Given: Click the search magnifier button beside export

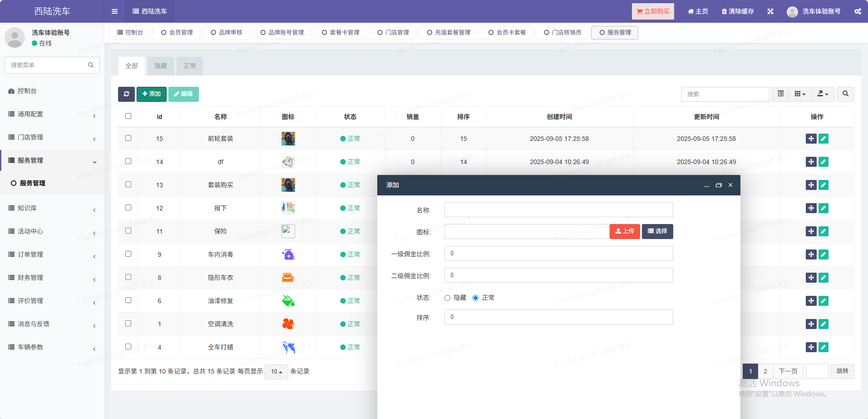Looking at the screenshot, I should [x=845, y=94].
